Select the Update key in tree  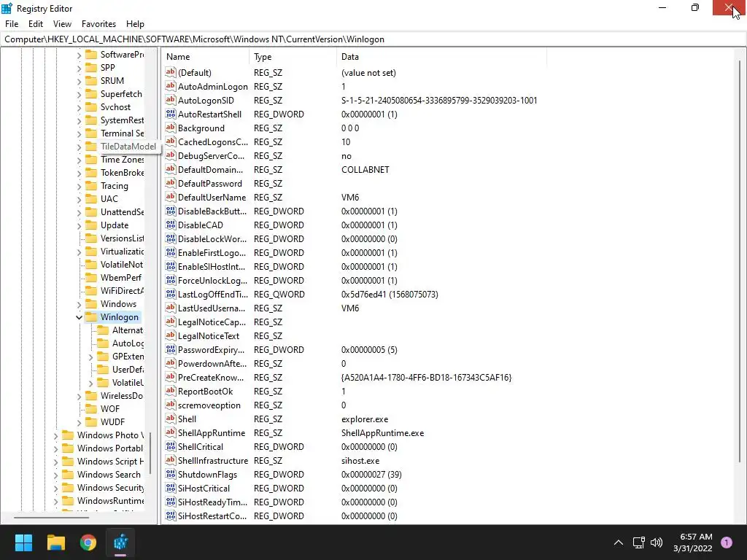point(115,225)
